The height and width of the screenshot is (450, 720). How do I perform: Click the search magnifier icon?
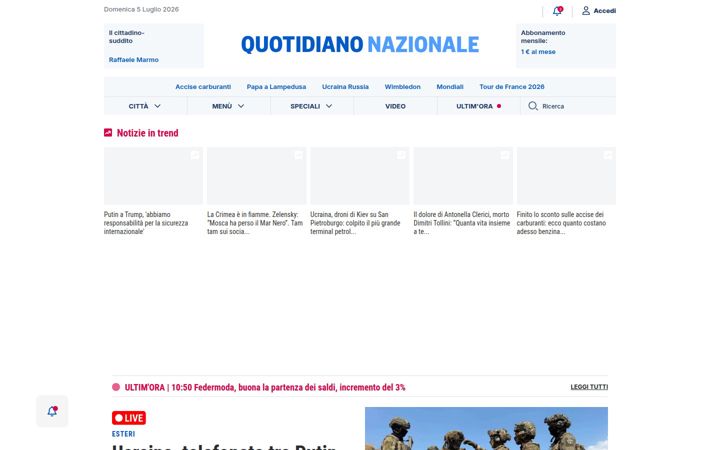click(x=533, y=106)
